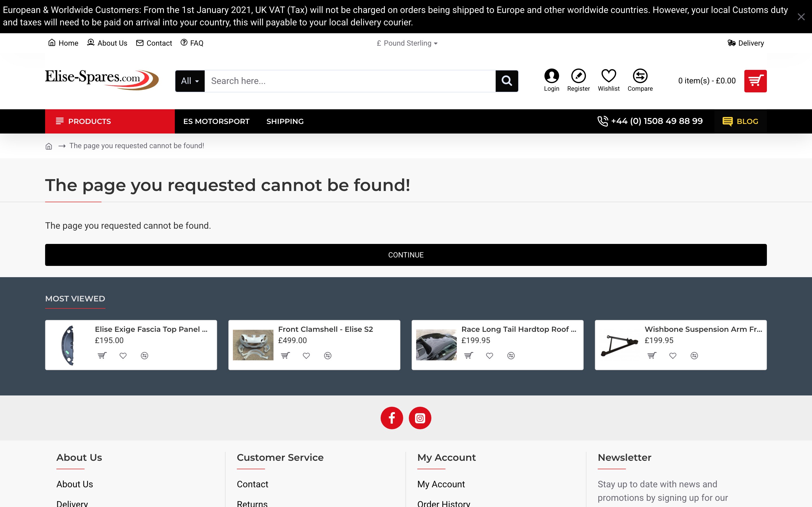The image size is (812, 507).
Task: Open the Login account icon
Action: pos(551,76)
